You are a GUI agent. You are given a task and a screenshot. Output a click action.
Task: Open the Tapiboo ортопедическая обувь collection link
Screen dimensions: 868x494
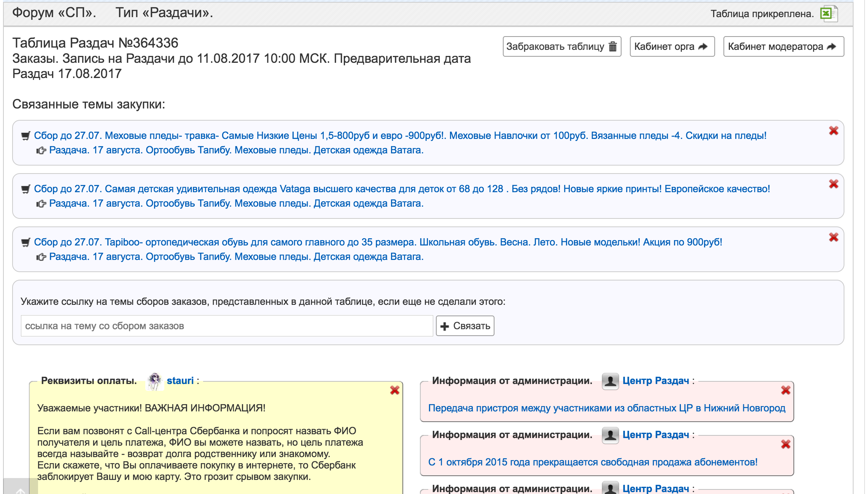pyautogui.click(x=377, y=242)
